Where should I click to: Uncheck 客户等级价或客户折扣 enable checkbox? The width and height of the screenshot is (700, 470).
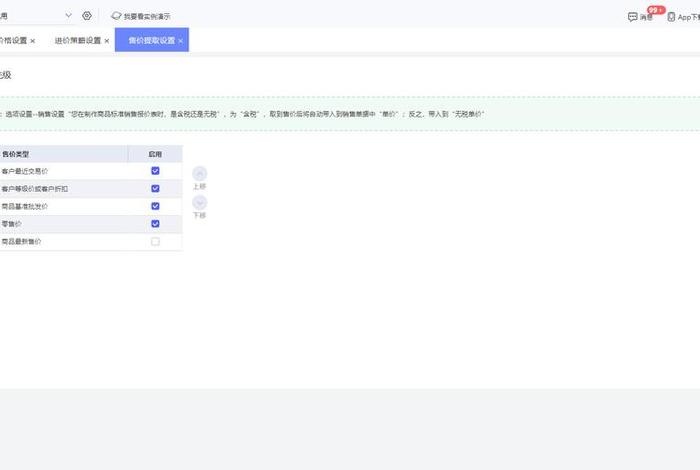[155, 188]
